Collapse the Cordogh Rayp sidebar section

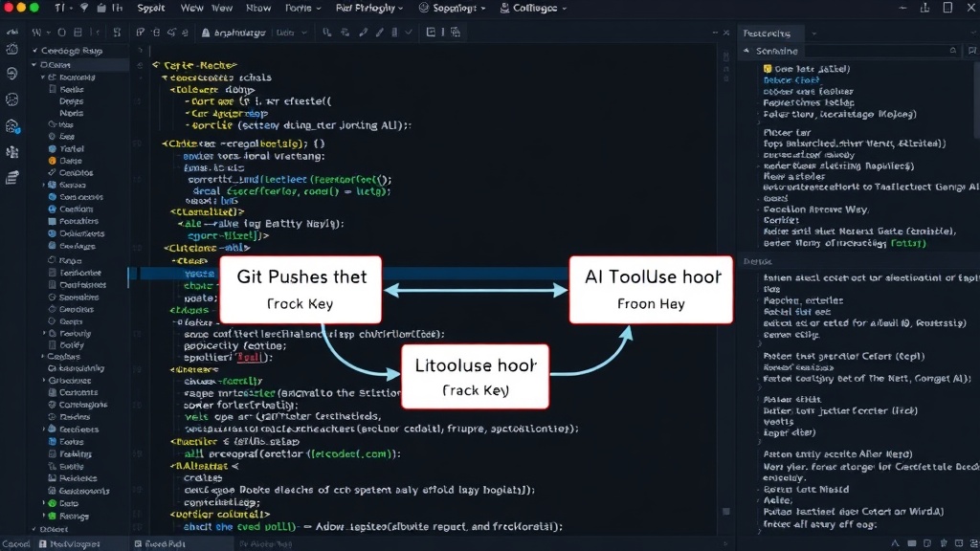pyautogui.click(x=35, y=51)
